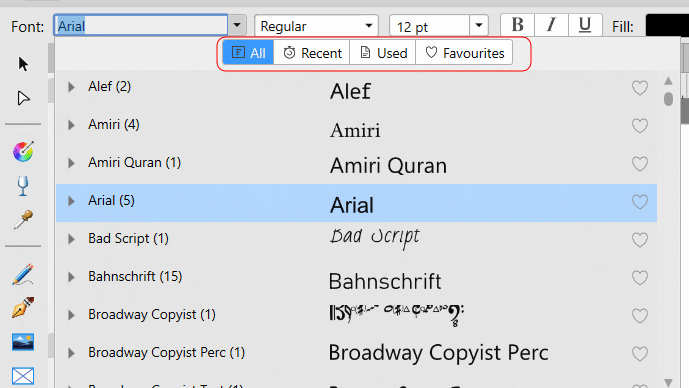
Task: Expand the Alef (2) font family
Action: coord(71,87)
